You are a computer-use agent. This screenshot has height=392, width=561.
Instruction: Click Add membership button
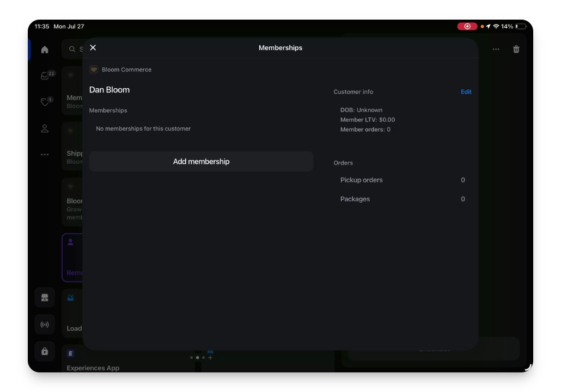(201, 161)
